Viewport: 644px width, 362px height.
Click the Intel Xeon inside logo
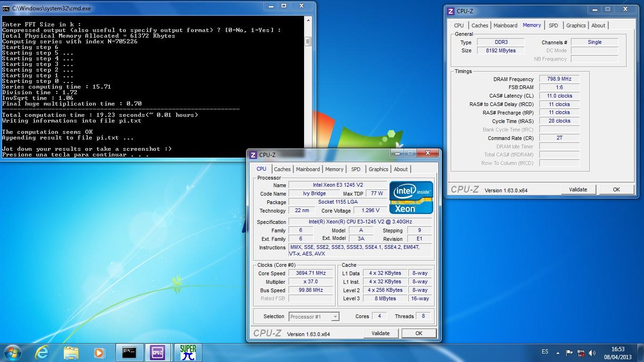411,197
